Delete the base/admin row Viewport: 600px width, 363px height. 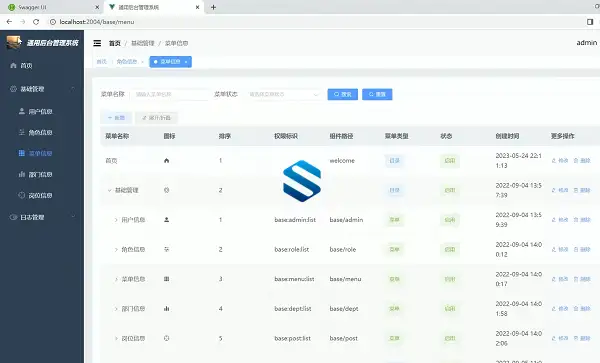pyautogui.click(x=582, y=220)
